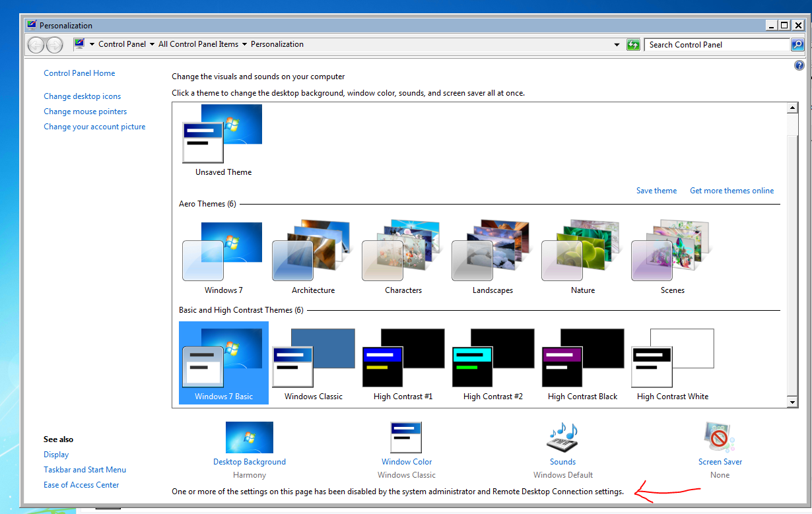Click the Window Color text link
The width and height of the screenshot is (812, 514).
pyautogui.click(x=407, y=462)
